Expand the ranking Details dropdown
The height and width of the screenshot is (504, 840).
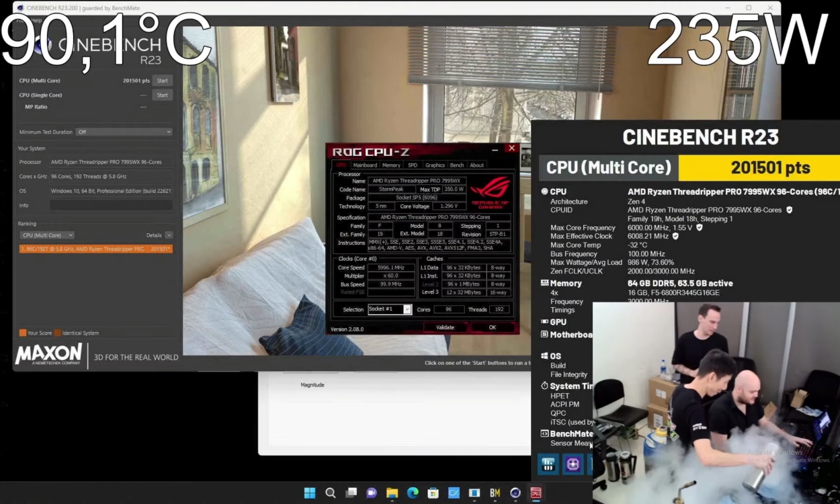tap(169, 235)
